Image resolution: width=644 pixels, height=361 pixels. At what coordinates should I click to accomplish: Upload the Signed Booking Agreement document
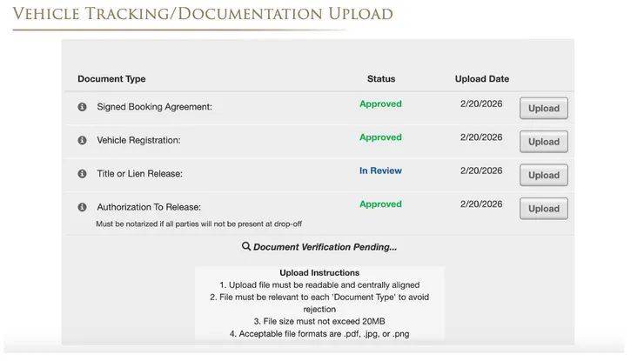(x=544, y=109)
